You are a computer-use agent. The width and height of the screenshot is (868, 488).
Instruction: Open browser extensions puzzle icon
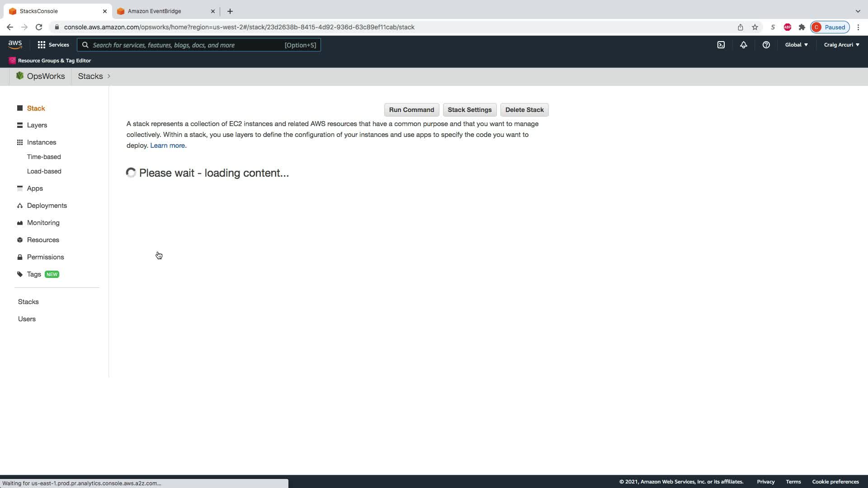click(x=802, y=27)
